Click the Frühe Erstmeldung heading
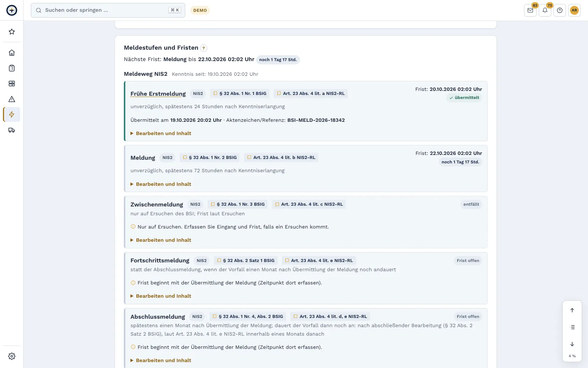The image size is (588, 368). point(158,94)
